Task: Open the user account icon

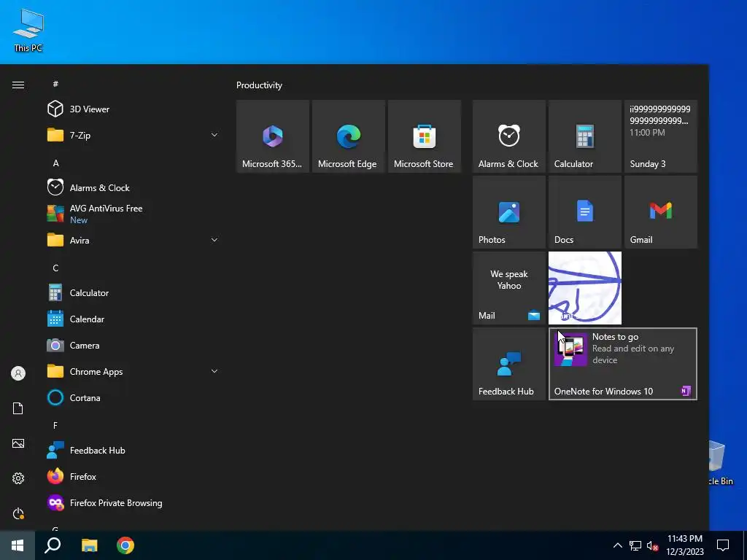Action: click(x=18, y=373)
